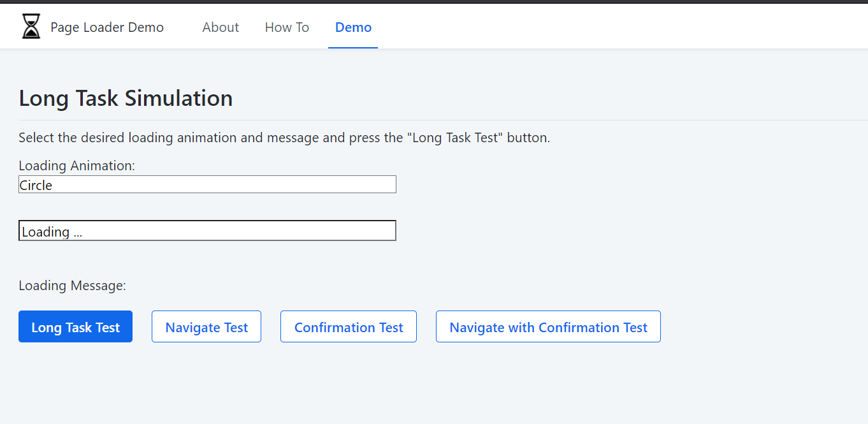Expand the animation picker showing "Circle"
The image size is (868, 424).
(x=207, y=184)
